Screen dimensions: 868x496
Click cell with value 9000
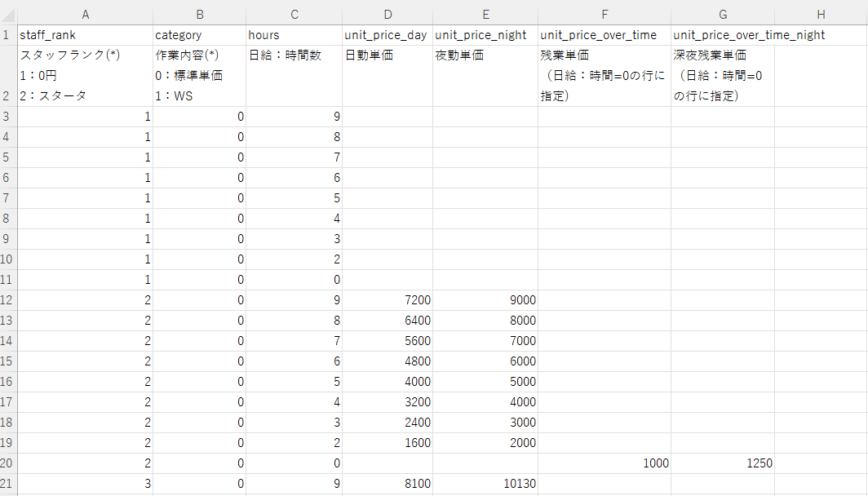(485, 300)
